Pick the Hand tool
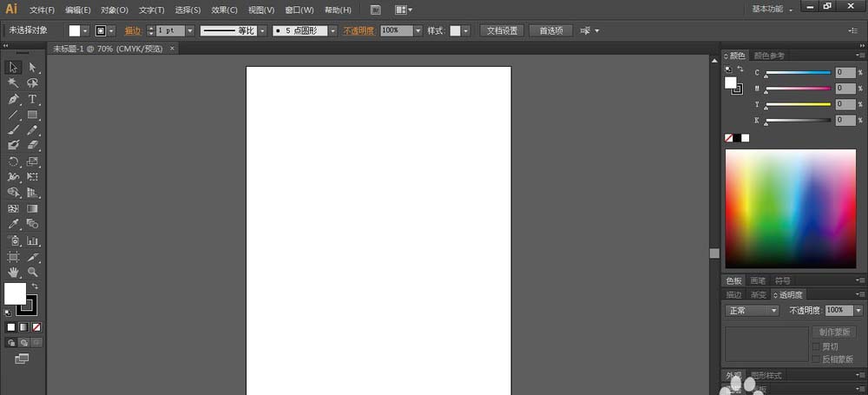Screen dimensions: 868x395 [14, 272]
